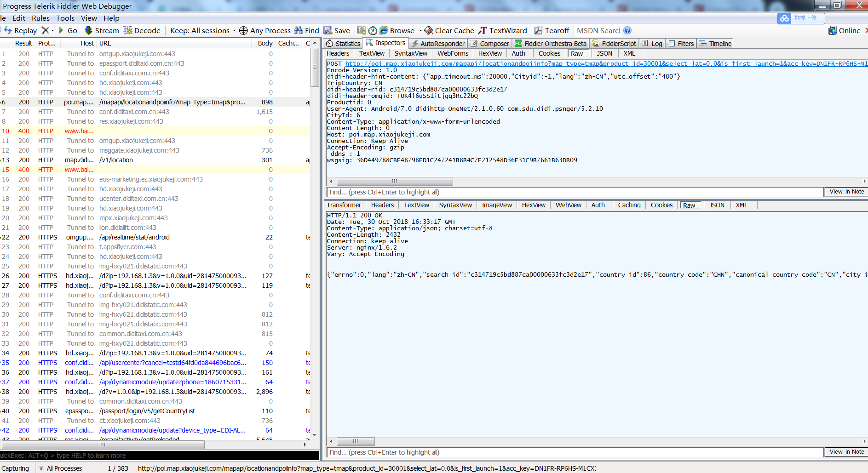868x473 pixels.
Task: Click the request Find text field
Action: (x=575, y=192)
